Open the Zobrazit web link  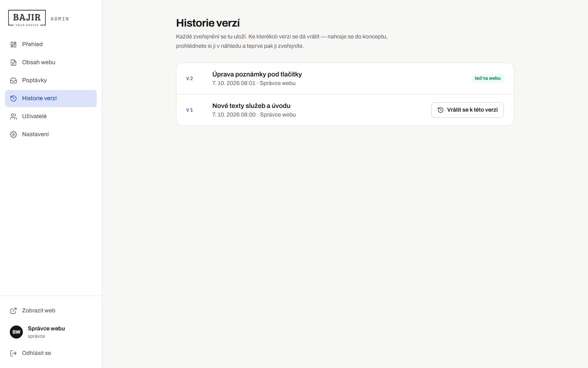pyautogui.click(x=51, y=311)
